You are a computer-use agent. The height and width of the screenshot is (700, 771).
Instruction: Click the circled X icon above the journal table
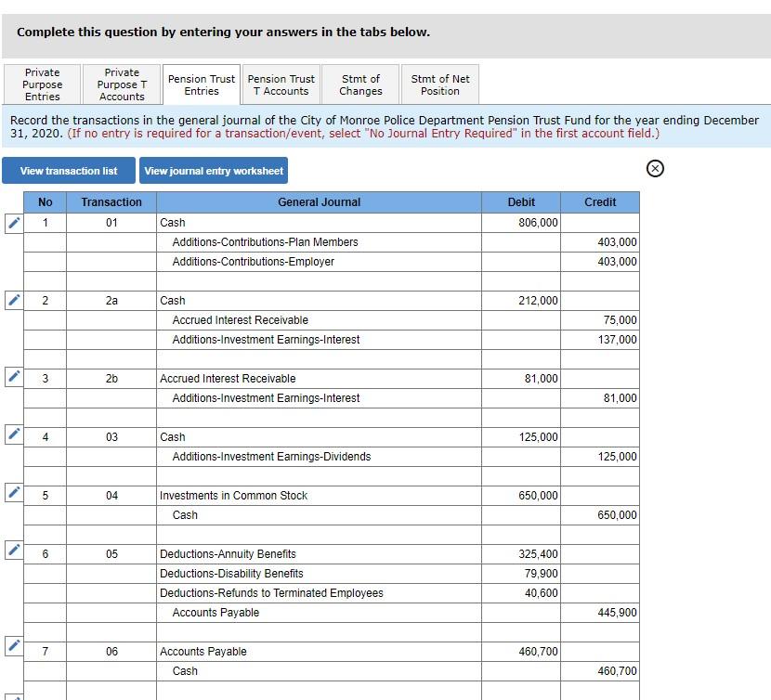pos(655,168)
